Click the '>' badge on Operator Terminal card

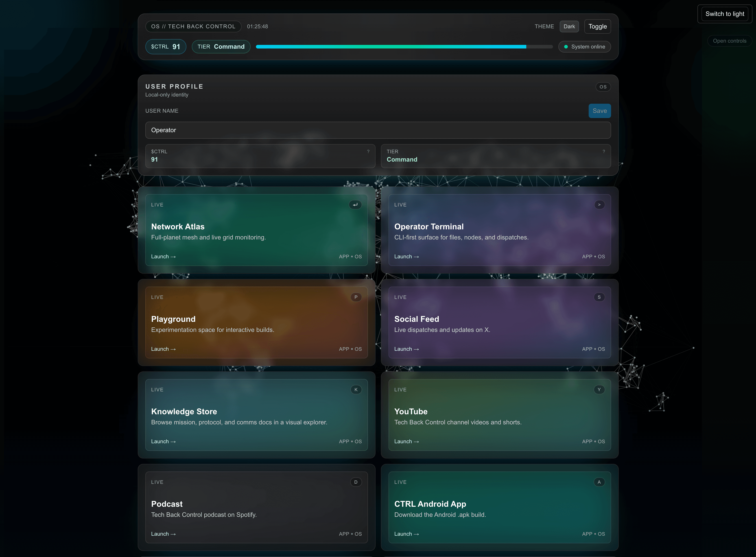pos(599,205)
